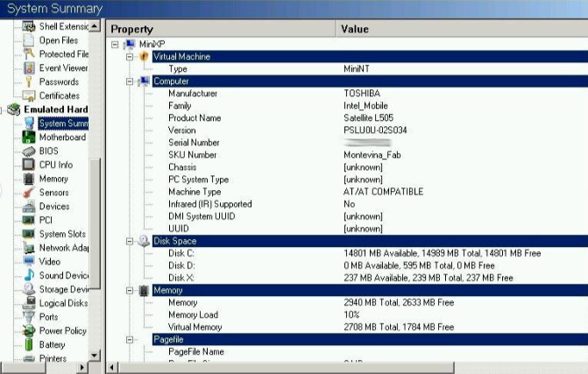Select the MiniXP computer icon
Image resolution: width=588 pixels, height=374 pixels.
click(130, 45)
